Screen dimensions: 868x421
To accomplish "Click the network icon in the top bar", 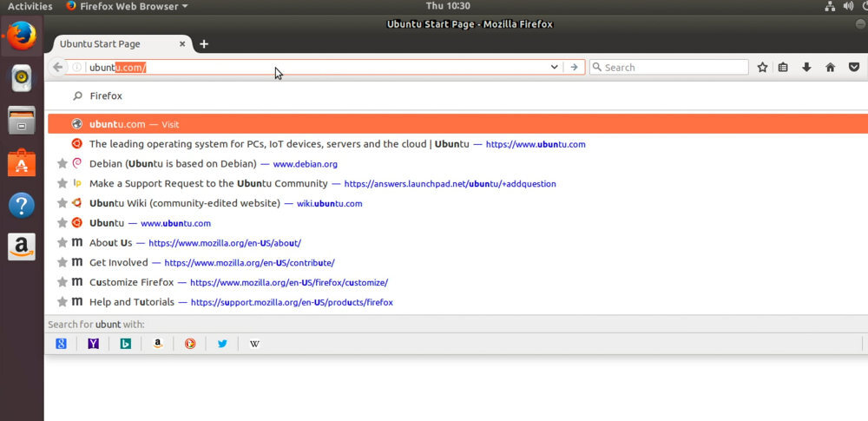I will coord(830,6).
